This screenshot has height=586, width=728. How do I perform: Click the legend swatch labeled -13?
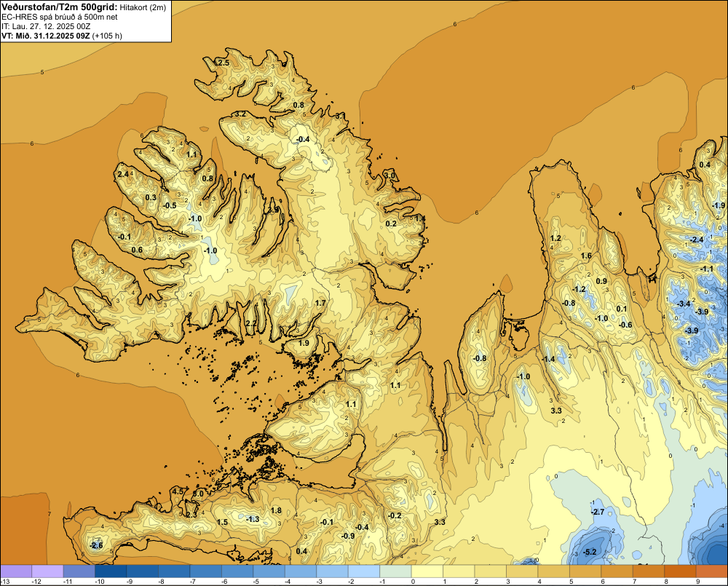[x=16, y=571]
